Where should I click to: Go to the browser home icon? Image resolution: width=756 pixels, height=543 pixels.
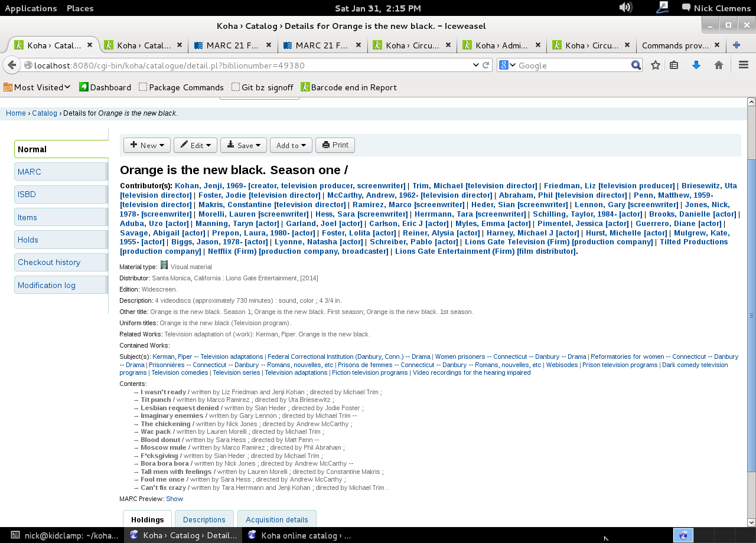click(719, 65)
